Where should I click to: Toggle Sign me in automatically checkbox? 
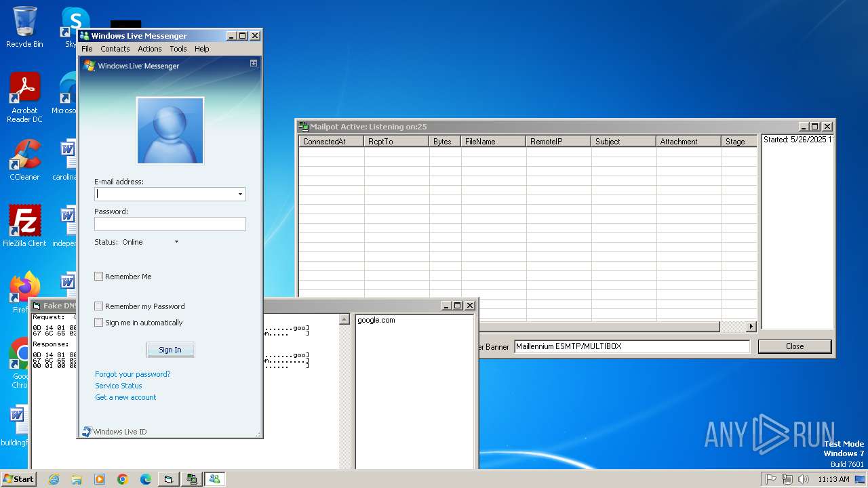99,323
